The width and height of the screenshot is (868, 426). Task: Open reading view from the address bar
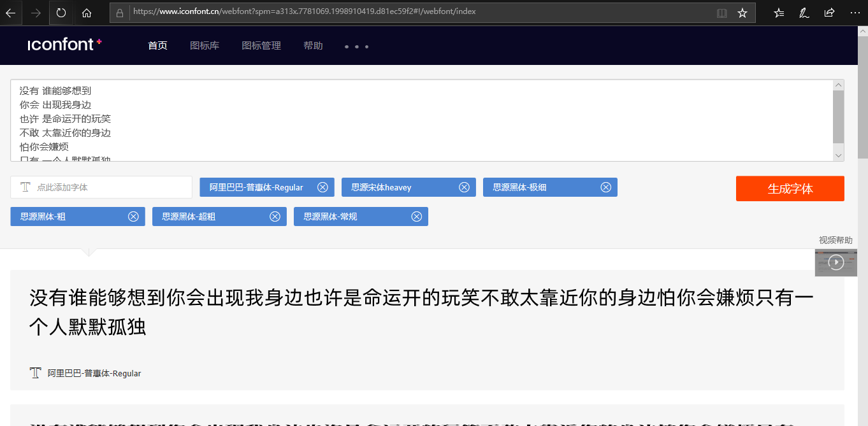(721, 12)
